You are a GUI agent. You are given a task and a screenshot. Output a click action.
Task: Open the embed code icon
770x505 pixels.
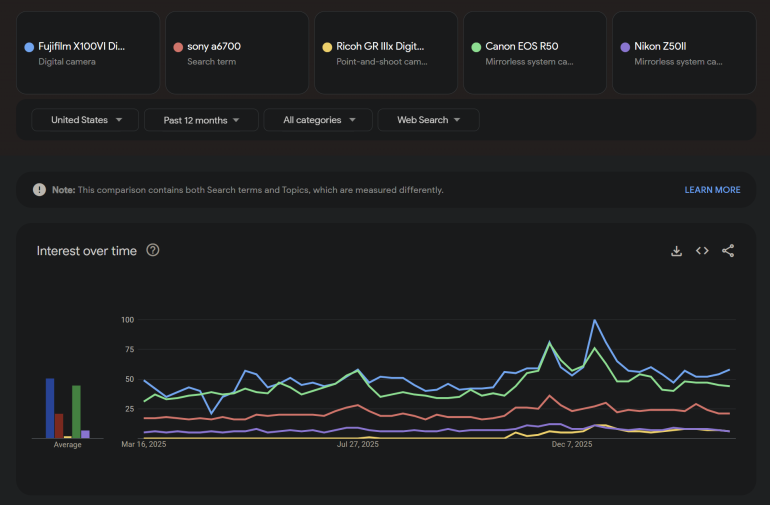[x=702, y=251]
